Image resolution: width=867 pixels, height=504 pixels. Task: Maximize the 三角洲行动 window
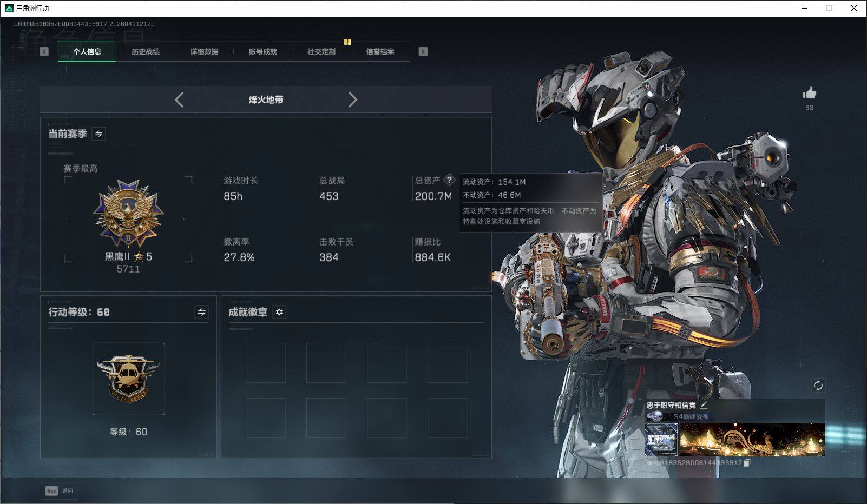[829, 8]
